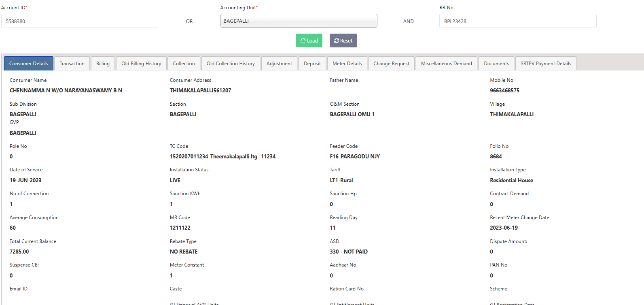
Task: Click Tariff value 'LT1-Rural'
Action: pyautogui.click(x=341, y=180)
